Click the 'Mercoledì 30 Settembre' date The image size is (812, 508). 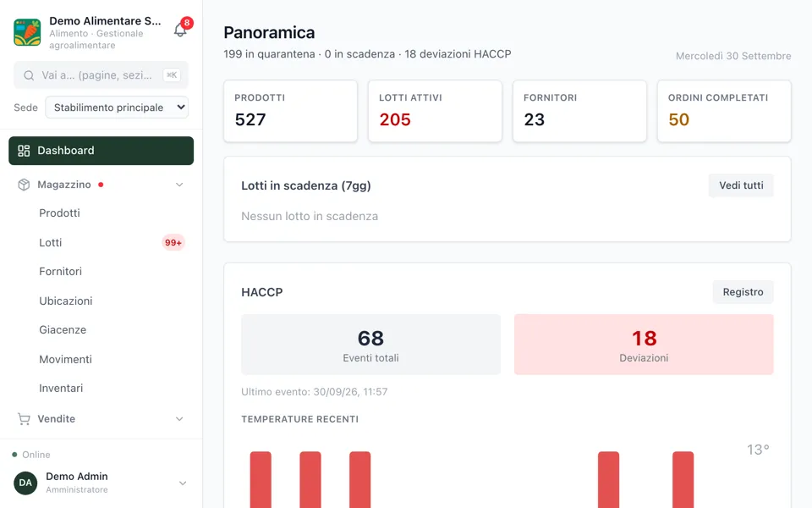click(733, 56)
